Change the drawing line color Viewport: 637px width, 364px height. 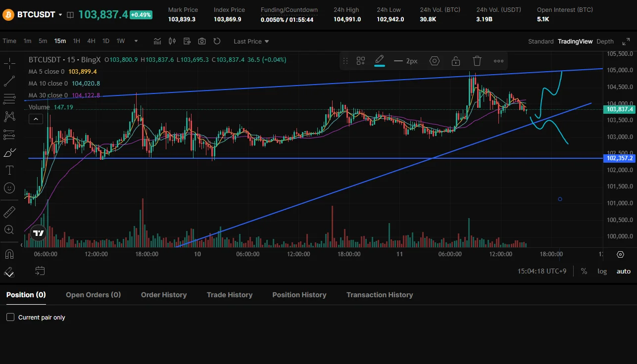click(380, 61)
